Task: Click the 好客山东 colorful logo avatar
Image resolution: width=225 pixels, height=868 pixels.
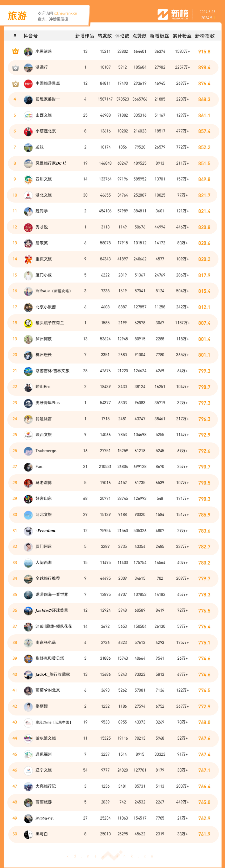Action: (28, 498)
